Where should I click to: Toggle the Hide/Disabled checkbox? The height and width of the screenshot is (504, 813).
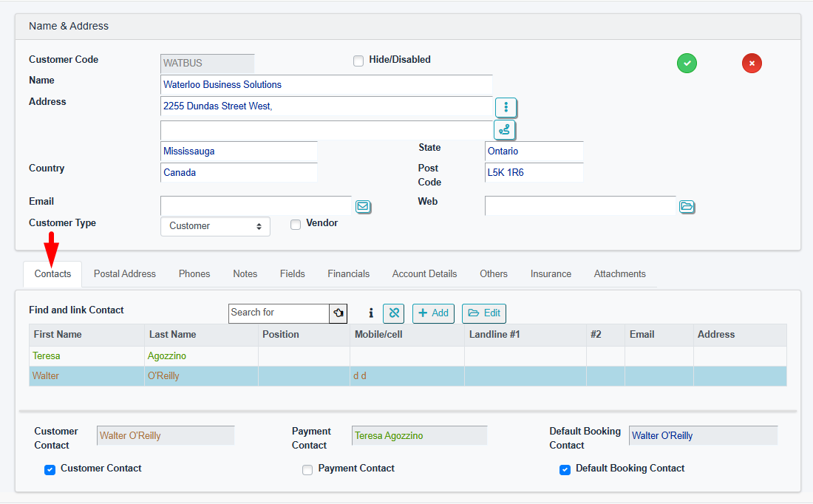(x=358, y=61)
